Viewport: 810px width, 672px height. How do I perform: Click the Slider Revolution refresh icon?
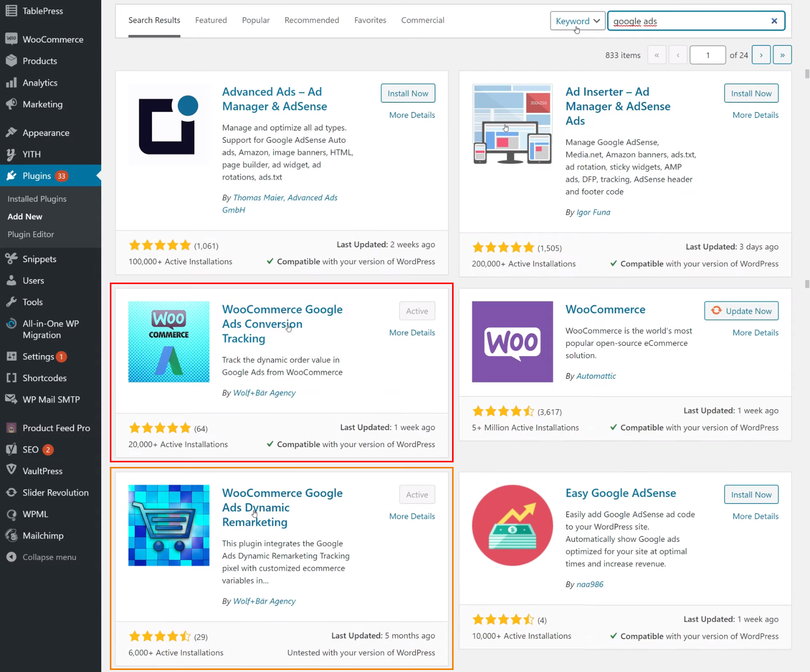[x=11, y=492]
